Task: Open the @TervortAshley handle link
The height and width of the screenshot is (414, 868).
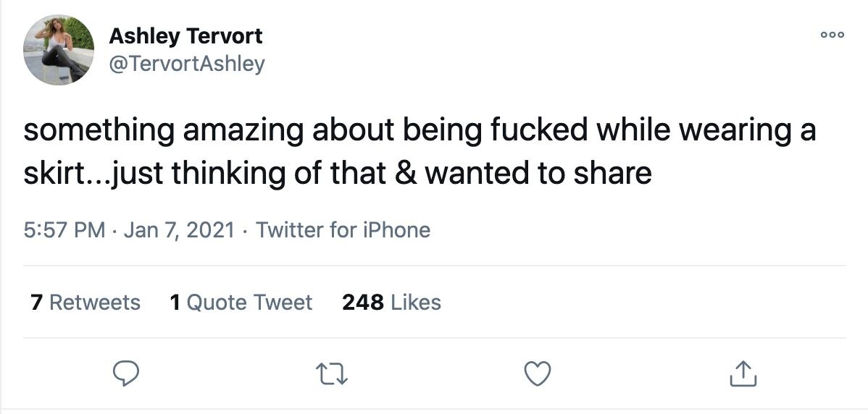Action: [x=186, y=64]
